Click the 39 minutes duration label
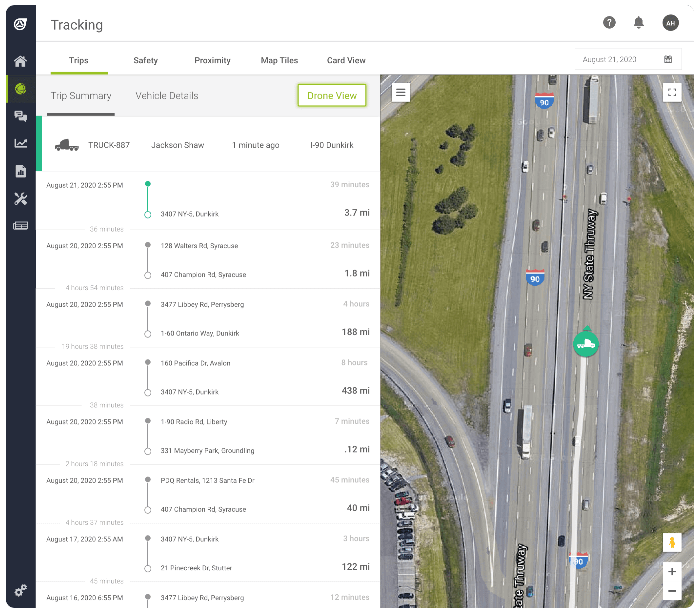 pyautogui.click(x=349, y=184)
